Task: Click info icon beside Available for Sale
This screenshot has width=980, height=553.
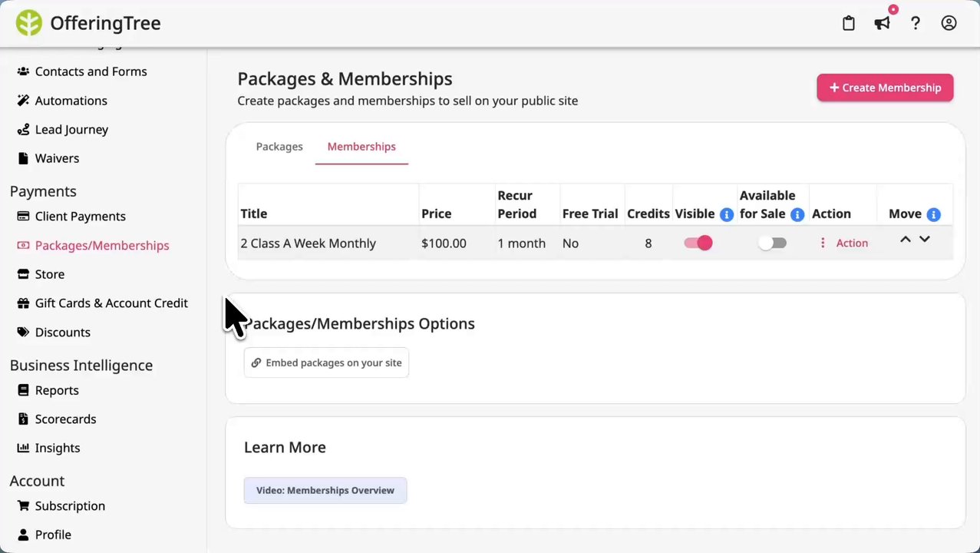Action: 797,214
